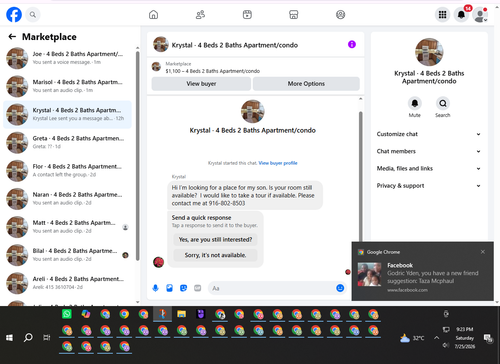Open the Facebook search magnifier
The height and width of the screenshot is (364, 500).
[33, 15]
